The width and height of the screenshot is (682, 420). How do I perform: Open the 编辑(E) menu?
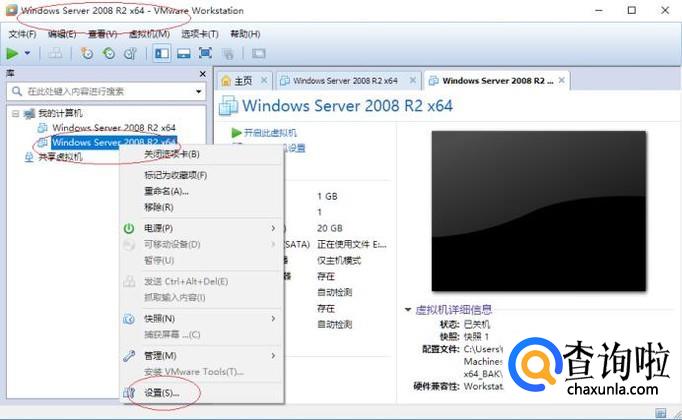pyautogui.click(x=62, y=34)
